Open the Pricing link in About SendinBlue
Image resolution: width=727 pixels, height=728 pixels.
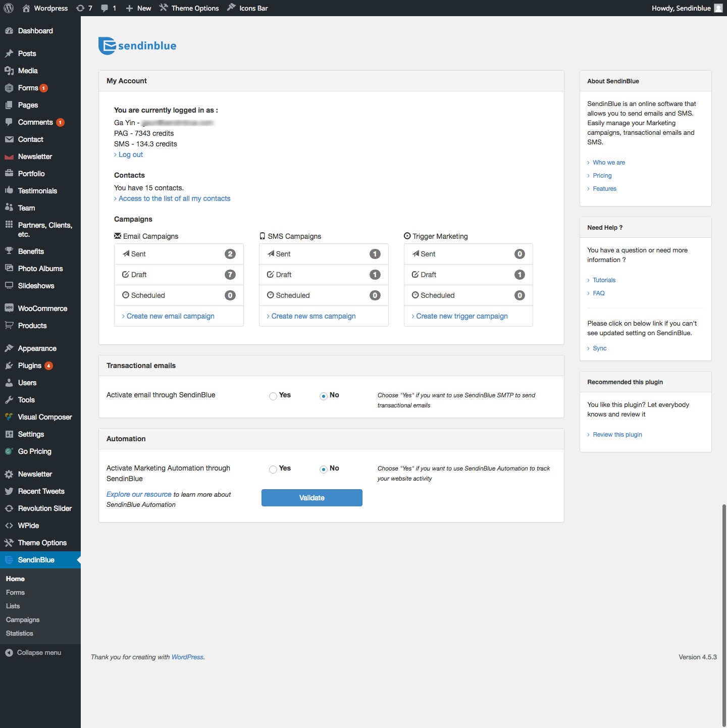tap(602, 176)
